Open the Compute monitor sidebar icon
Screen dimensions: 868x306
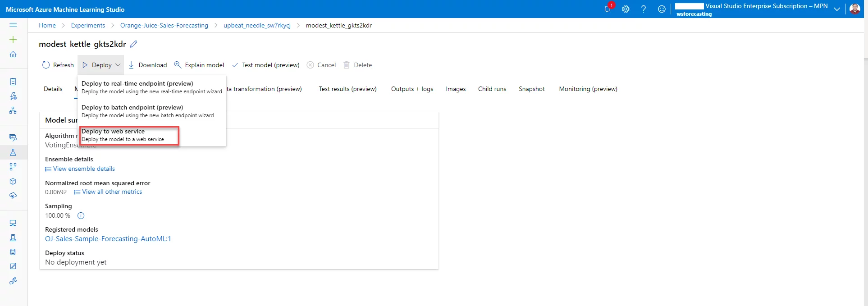pyautogui.click(x=13, y=223)
